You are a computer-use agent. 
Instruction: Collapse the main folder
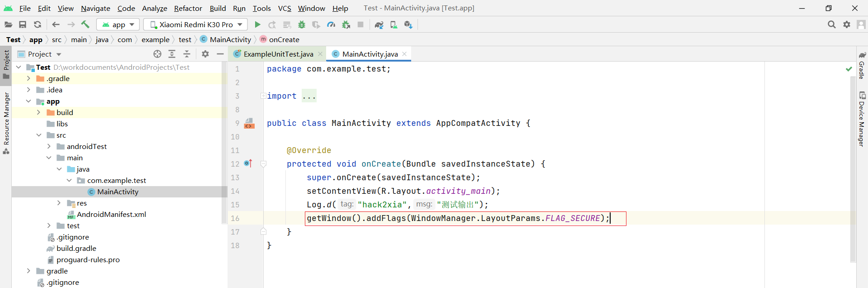[x=49, y=158]
